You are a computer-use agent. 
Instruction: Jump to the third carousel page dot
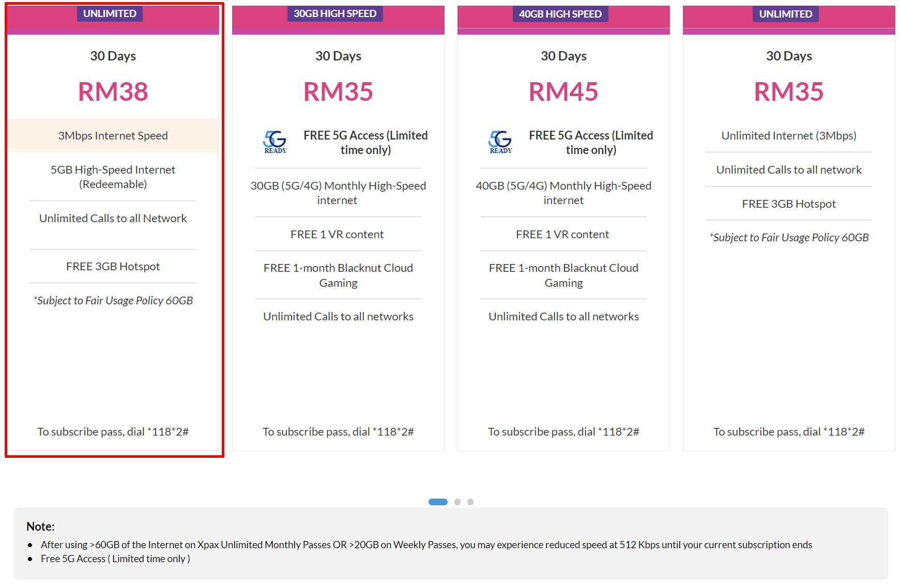[470, 502]
